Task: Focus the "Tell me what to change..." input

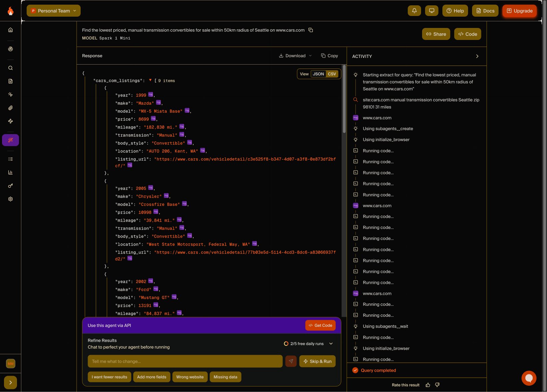Action: (x=185, y=361)
